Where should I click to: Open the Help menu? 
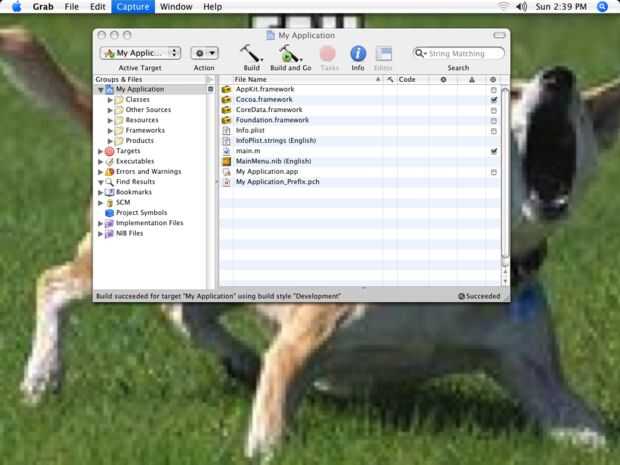click(x=212, y=6)
